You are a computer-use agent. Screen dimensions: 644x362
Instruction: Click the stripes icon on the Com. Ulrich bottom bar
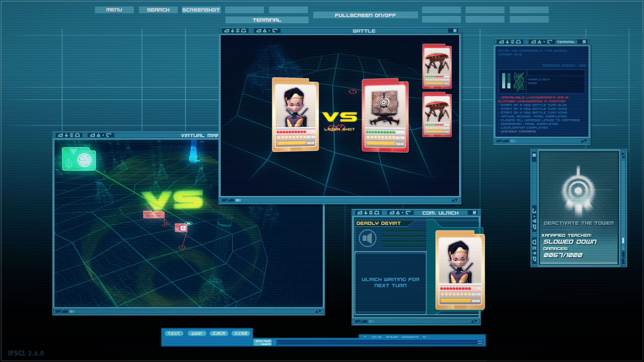tap(372, 322)
